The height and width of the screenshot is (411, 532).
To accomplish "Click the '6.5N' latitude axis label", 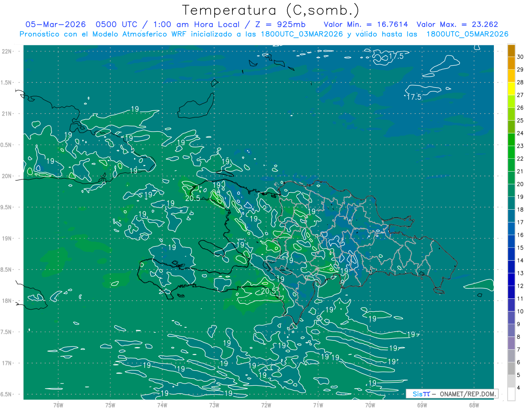I will (7, 394).
